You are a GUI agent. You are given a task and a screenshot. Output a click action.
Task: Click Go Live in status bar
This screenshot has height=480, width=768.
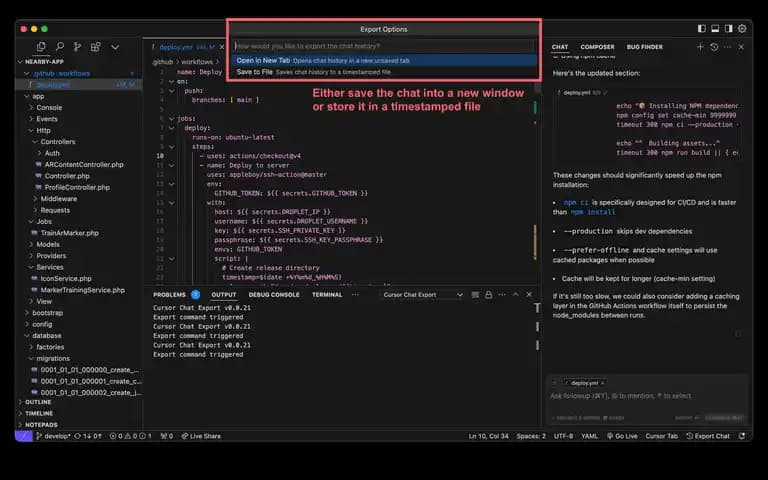tap(622, 436)
